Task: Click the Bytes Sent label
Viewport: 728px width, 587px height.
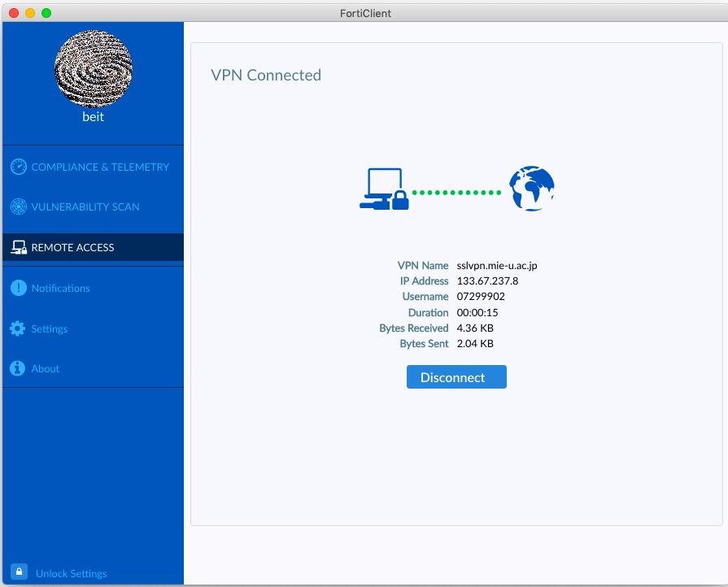Action: click(x=424, y=343)
